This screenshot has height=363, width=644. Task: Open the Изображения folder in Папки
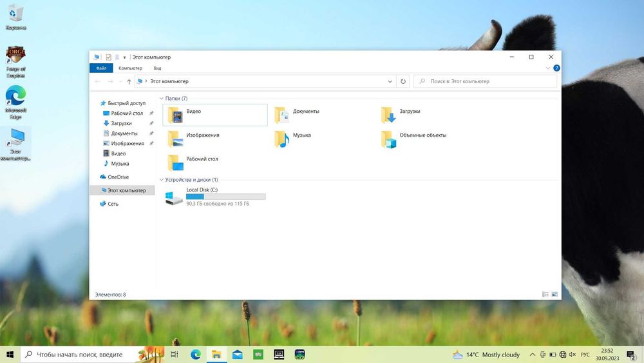point(193,139)
